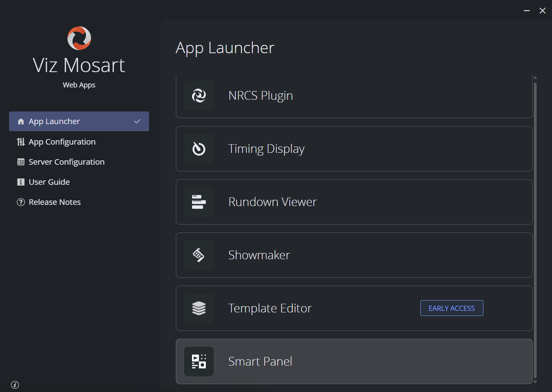Click the Web Apps subtitle text
The width and height of the screenshot is (552, 392).
[x=79, y=85]
